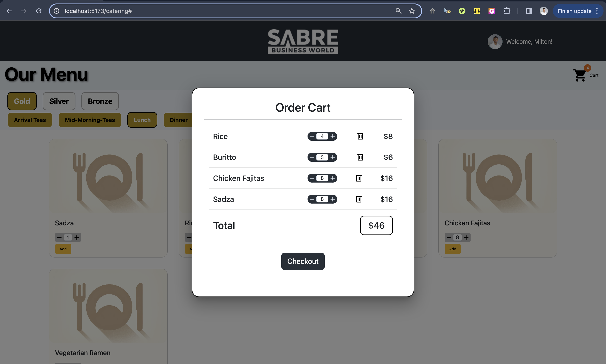Image resolution: width=606 pixels, height=364 pixels.
Task: Remove Chicken Fajitas via trash icon
Action: tap(359, 178)
